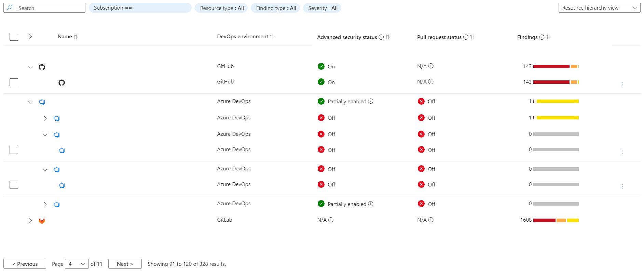Screen dimensions: 644x273
Task: Check the GitHub child row checkbox
Action: 14,82
